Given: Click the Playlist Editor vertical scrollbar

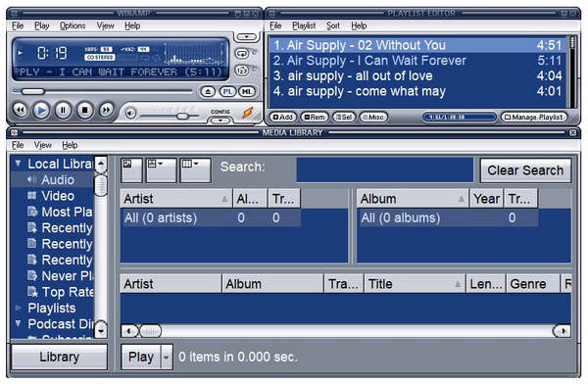Looking at the screenshot, I should coord(572,72).
